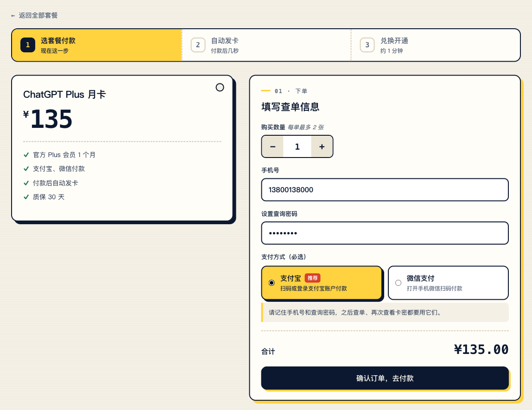Choose 支付宝 payment radio button

(272, 283)
